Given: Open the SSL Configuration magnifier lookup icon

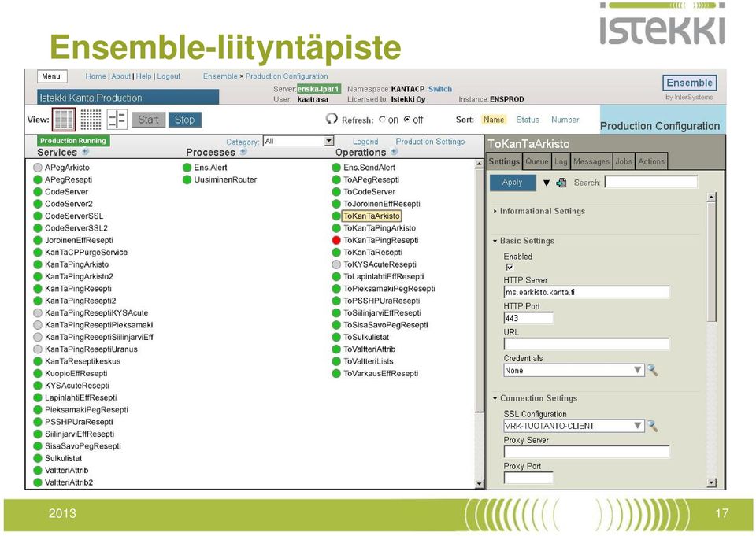Looking at the screenshot, I should click(652, 426).
